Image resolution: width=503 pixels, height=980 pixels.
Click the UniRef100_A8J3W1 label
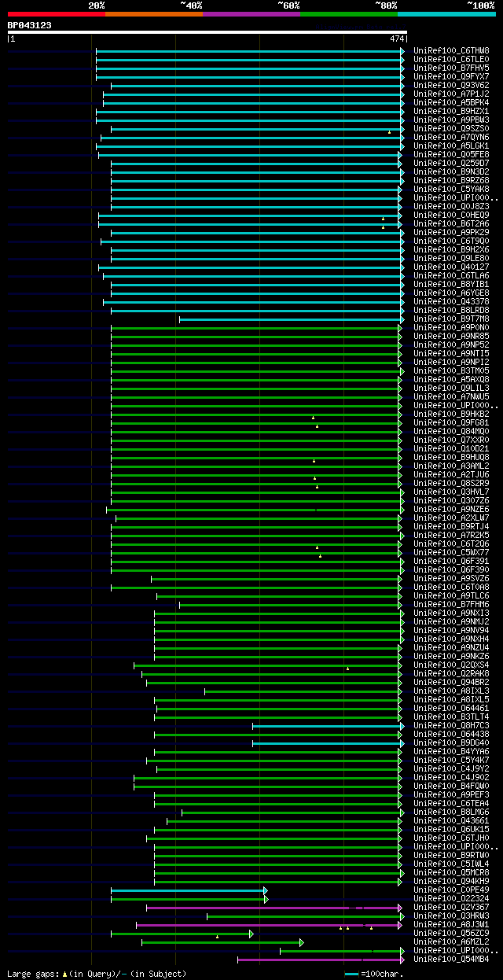click(451, 924)
